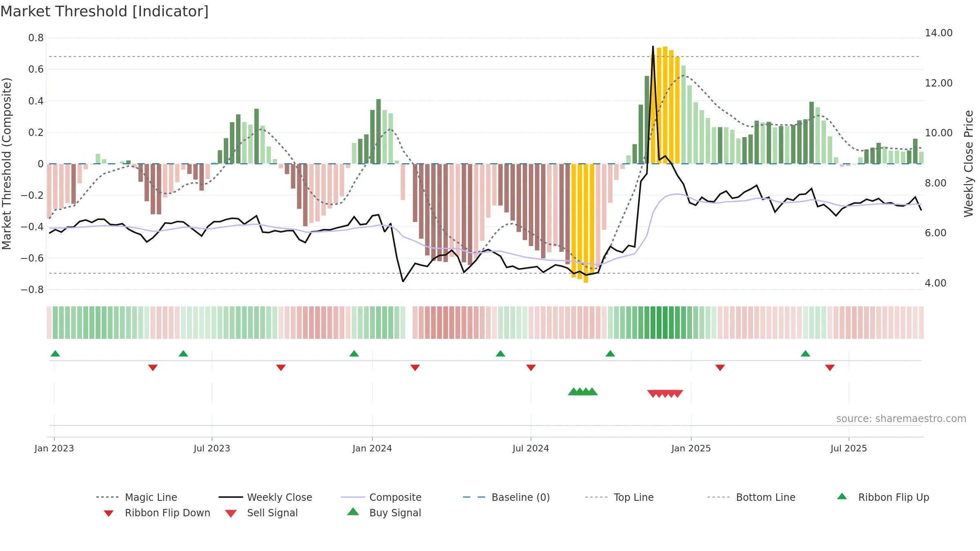Viewport: 980px width, 551px height.
Task: Click the green flip-up triangle between Jul 2024 and Jan 2025
Action: point(610,353)
